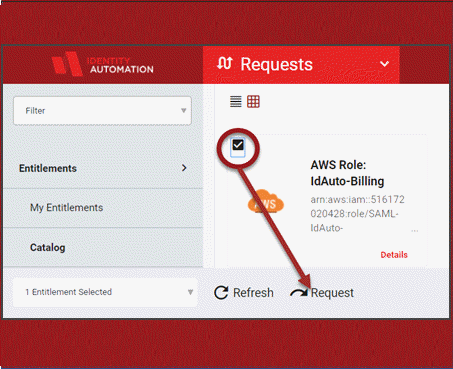Click the AWS cloud icon

point(266,202)
